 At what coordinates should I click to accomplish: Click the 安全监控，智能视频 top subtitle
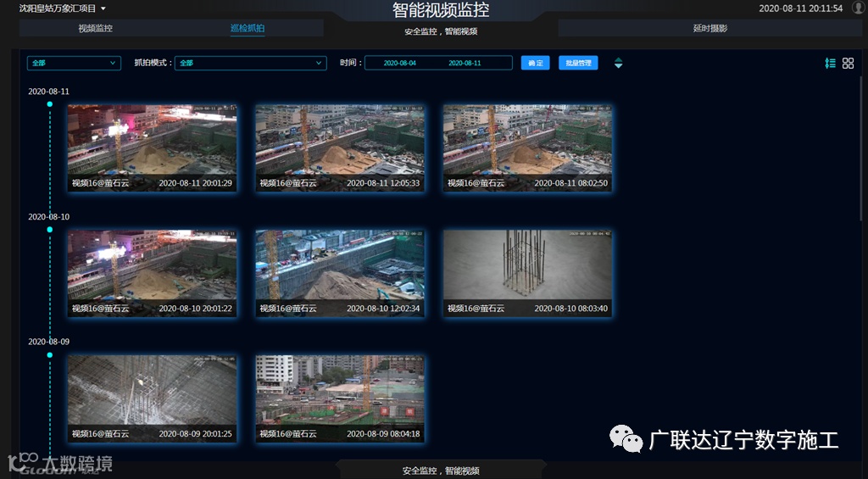click(441, 31)
